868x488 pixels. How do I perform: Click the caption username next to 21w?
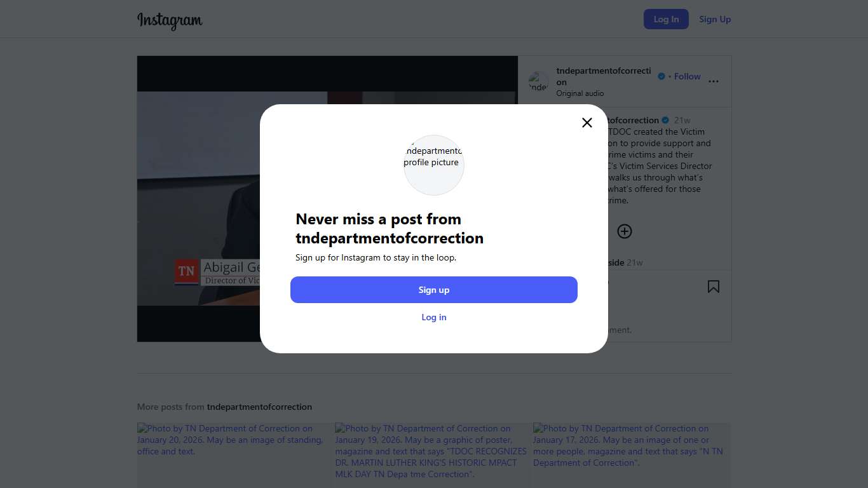coord(633,120)
